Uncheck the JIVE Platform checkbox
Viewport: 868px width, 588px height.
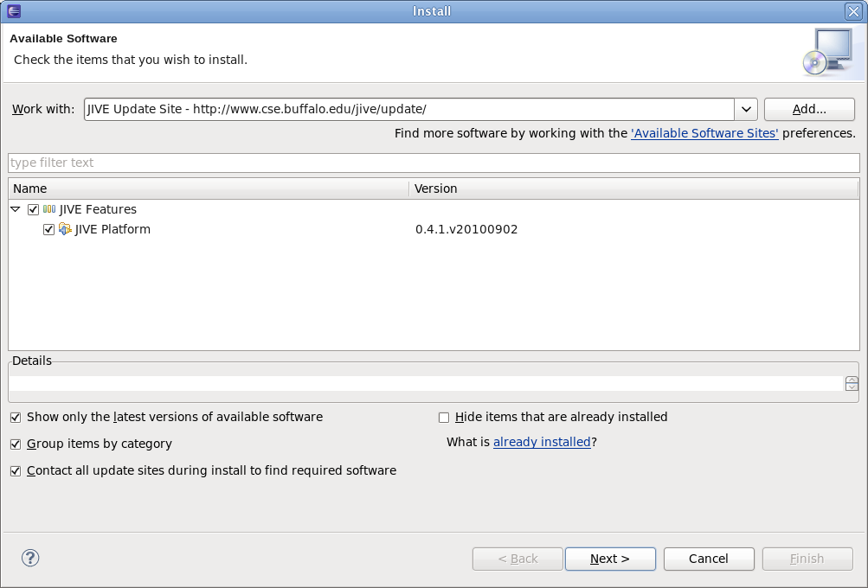(x=48, y=229)
